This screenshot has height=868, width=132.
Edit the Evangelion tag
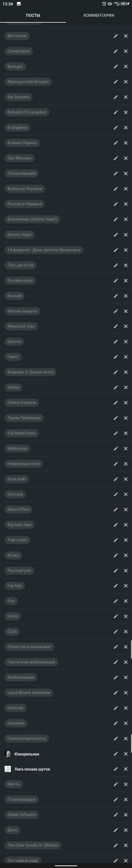click(x=115, y=128)
